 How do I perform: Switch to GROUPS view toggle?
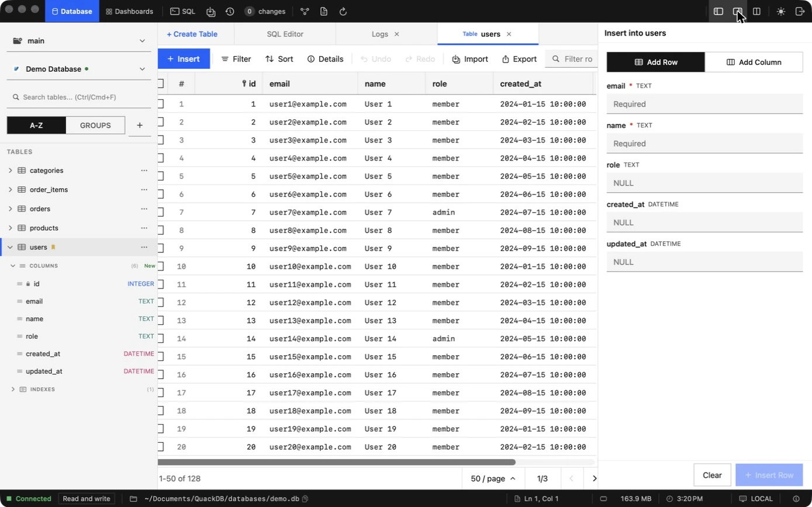pos(95,125)
